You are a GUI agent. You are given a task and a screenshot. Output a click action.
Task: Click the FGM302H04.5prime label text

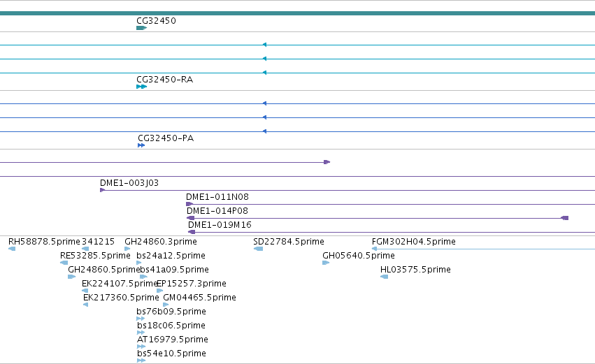414,242
